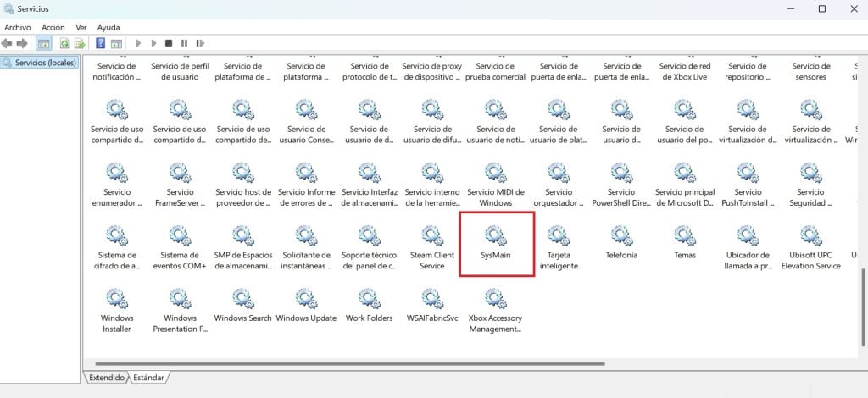The image size is (868, 398).
Task: Select the Windows Installer service icon
Action: coord(117,299)
